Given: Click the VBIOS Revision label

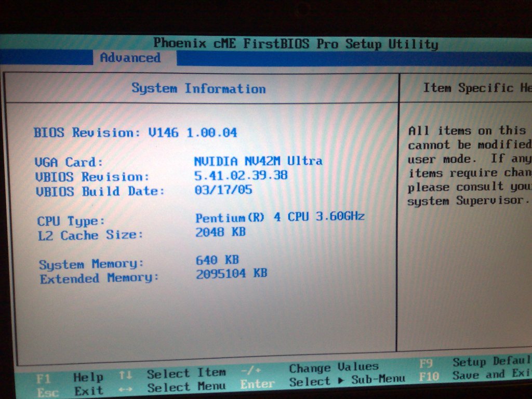Looking at the screenshot, I should click(x=92, y=177).
